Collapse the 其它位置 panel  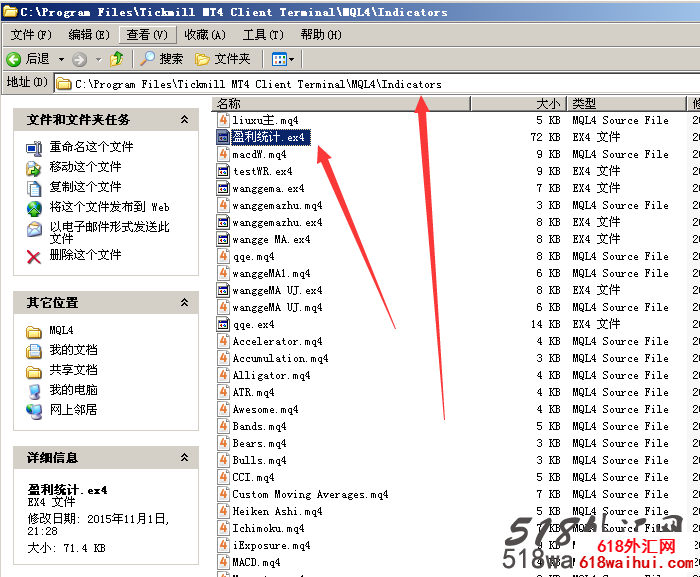(x=184, y=302)
